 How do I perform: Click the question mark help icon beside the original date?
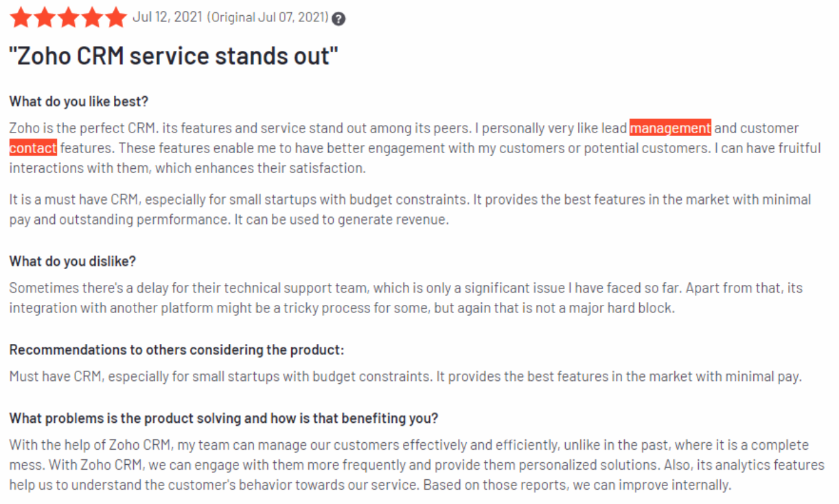(x=338, y=19)
